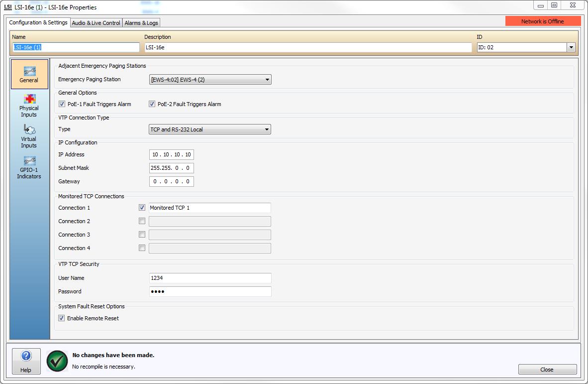Enable the Connection 2 checkbox
The width and height of the screenshot is (588, 384).
pos(142,221)
